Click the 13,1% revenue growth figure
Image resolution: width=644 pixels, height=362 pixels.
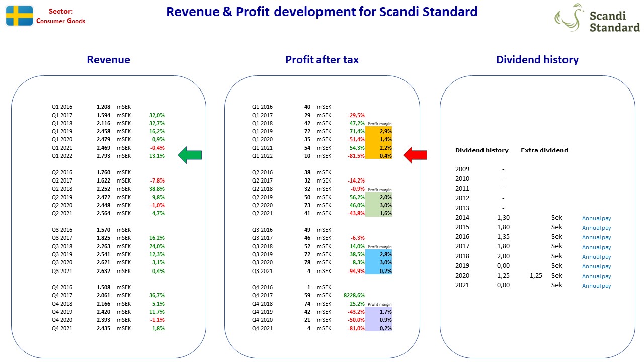tap(157, 156)
